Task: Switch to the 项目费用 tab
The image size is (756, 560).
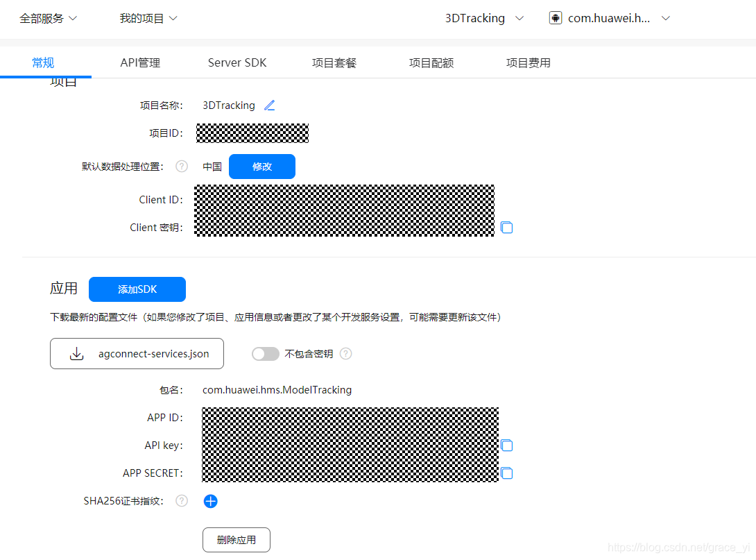Action: click(529, 62)
